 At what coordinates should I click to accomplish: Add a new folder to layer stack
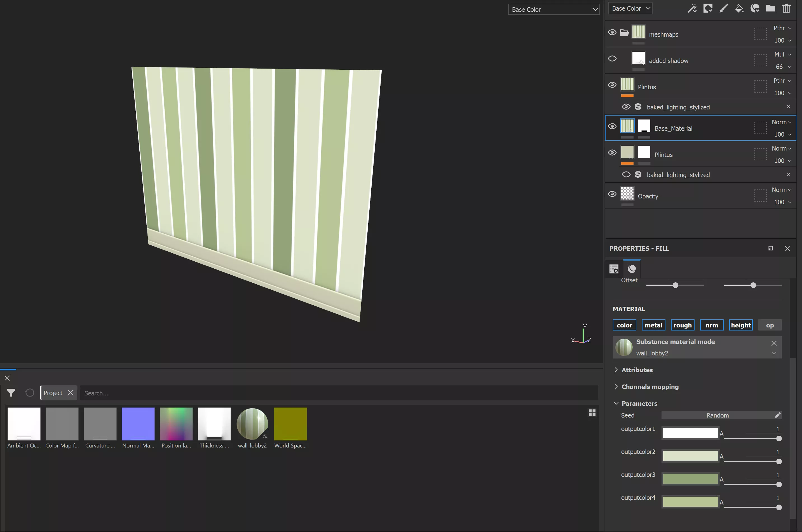tap(770, 8)
